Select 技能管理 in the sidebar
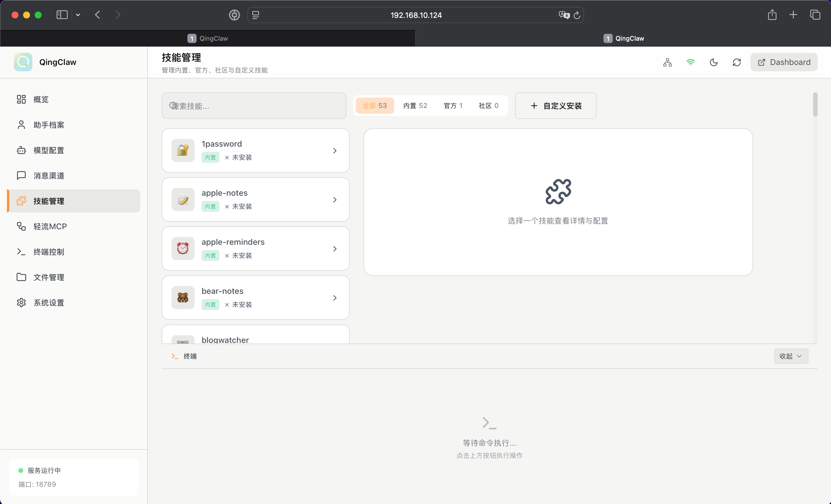Viewport: 831px width, 504px height. (x=74, y=201)
